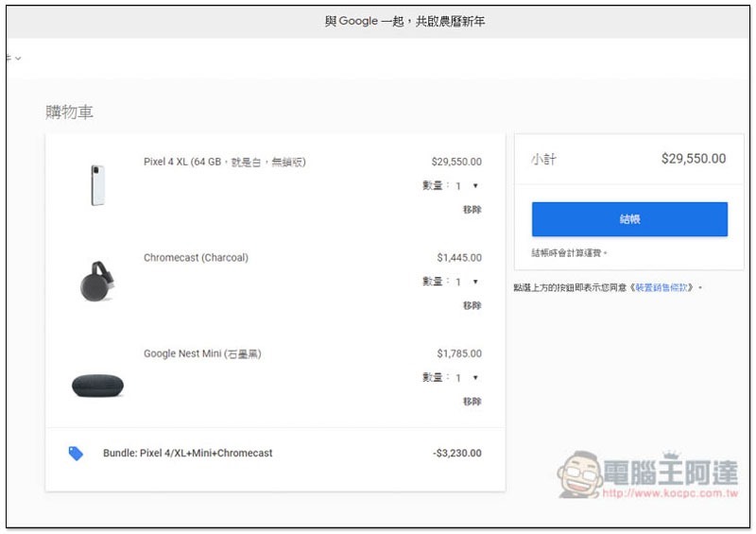Expand the chevron menu at top left
Viewport: 756px width, 534px height.
(16, 59)
